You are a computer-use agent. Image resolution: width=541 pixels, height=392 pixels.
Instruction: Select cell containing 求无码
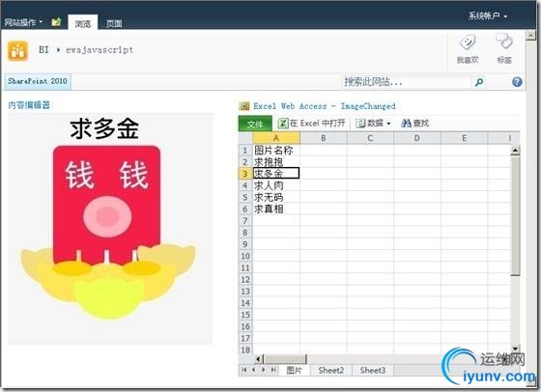click(276, 197)
